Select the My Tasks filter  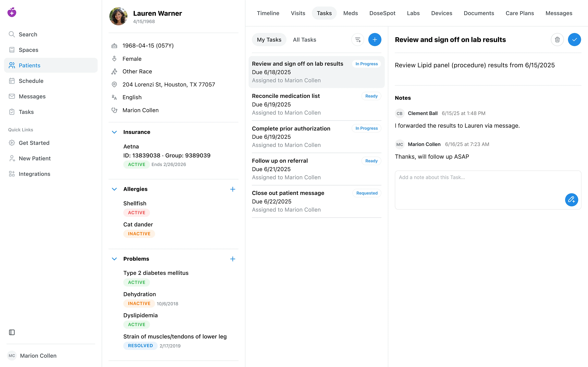click(269, 40)
